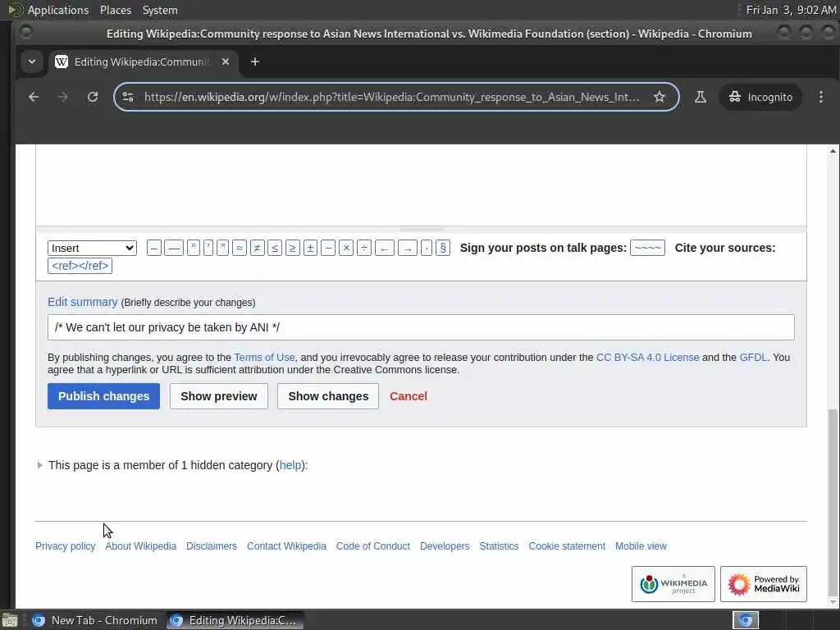Open Disclaimers footer link
The width and height of the screenshot is (840, 630).
212,546
